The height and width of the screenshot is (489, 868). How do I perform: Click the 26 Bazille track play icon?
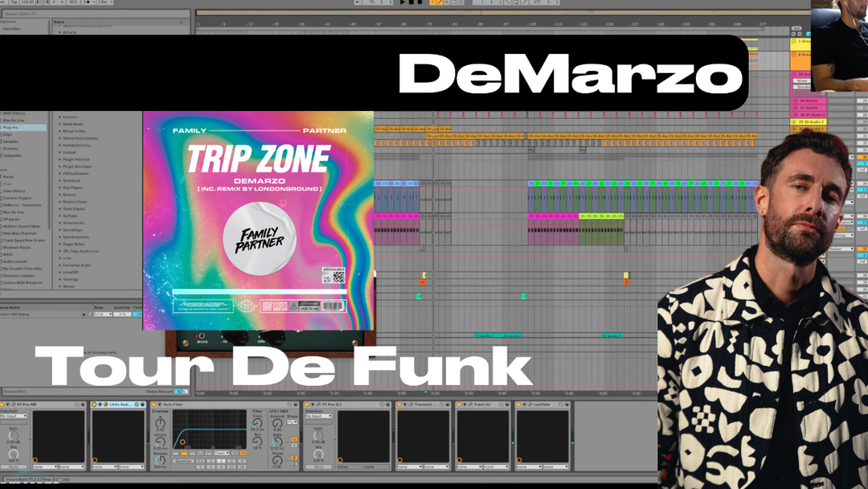pyautogui.click(x=795, y=101)
